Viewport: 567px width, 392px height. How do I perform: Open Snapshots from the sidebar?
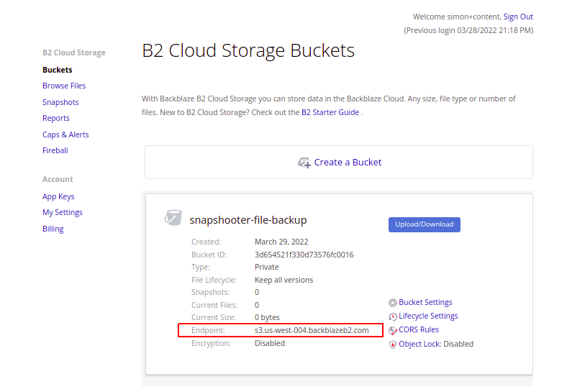pyautogui.click(x=60, y=102)
